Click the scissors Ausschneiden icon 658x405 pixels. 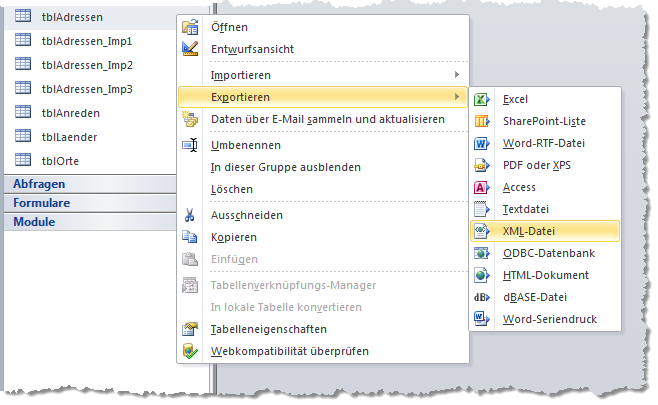(x=190, y=215)
